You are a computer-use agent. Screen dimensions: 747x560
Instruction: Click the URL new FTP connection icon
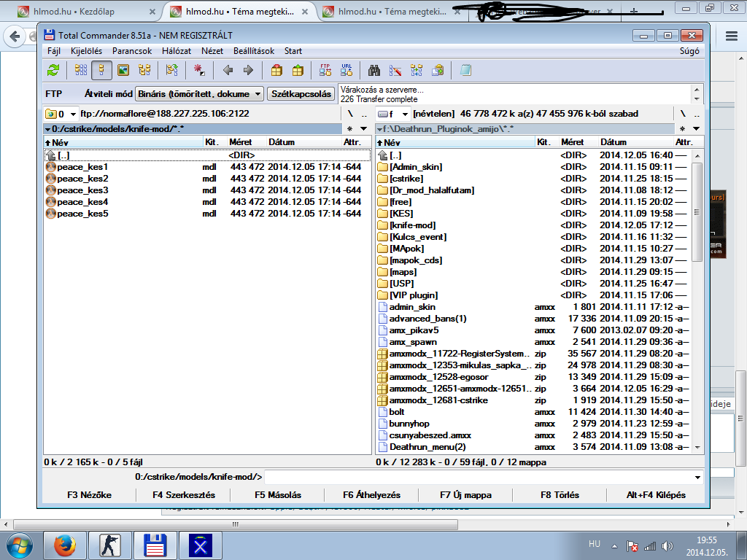[347, 71]
